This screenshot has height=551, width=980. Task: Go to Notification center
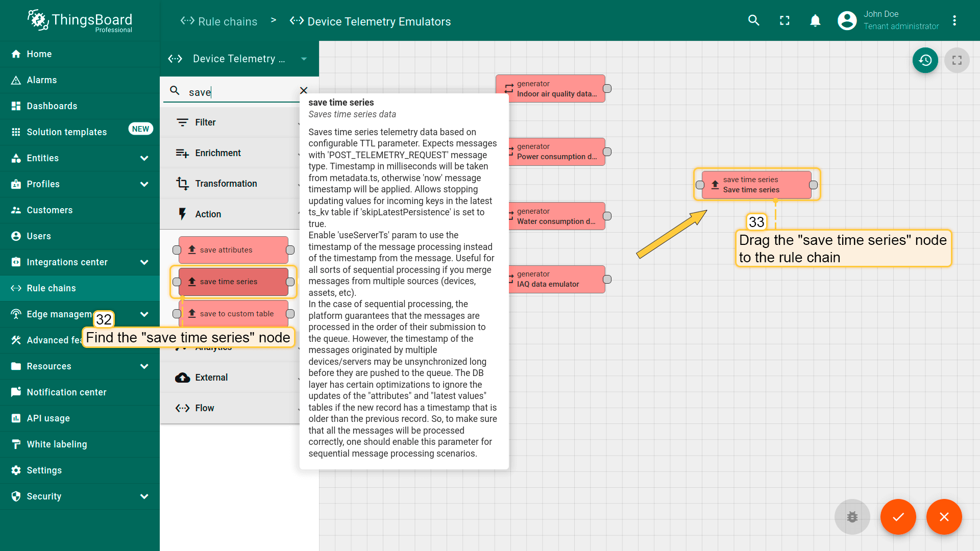click(x=66, y=392)
